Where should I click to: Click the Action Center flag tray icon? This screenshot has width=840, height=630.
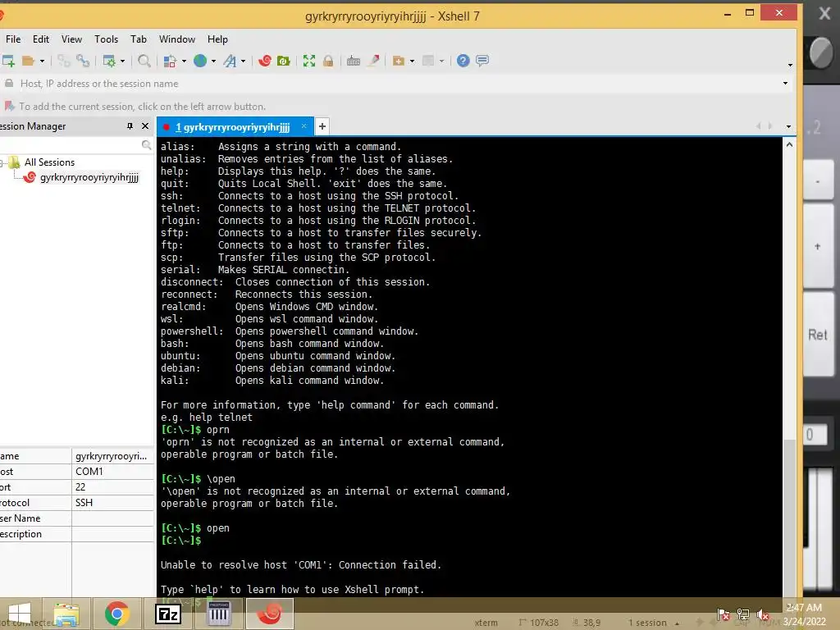724,614
